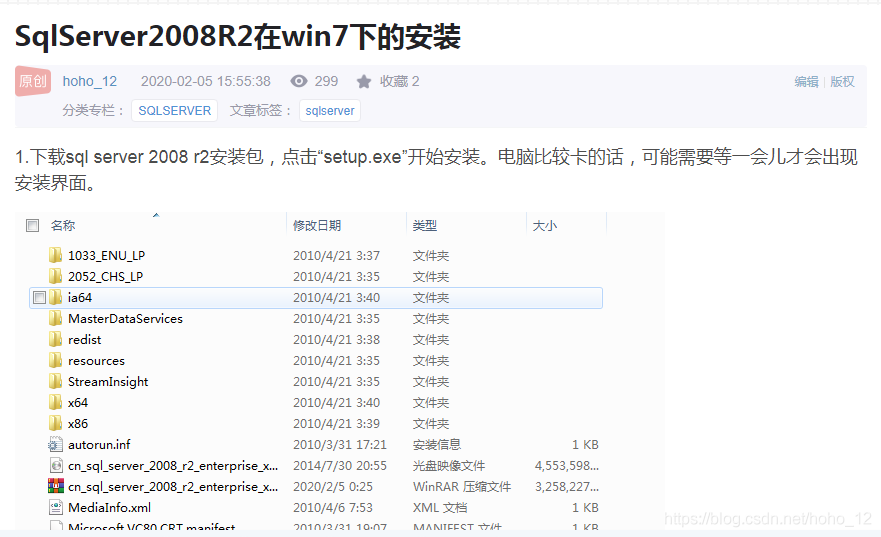Select the MediaInfo.xml file name
Screen dimensions: 881x537
[110, 508]
